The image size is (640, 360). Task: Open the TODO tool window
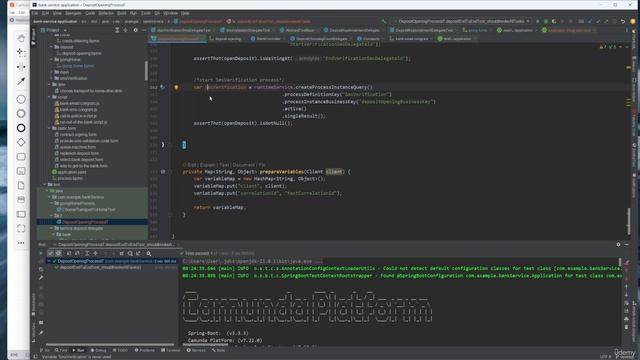tap(120, 350)
